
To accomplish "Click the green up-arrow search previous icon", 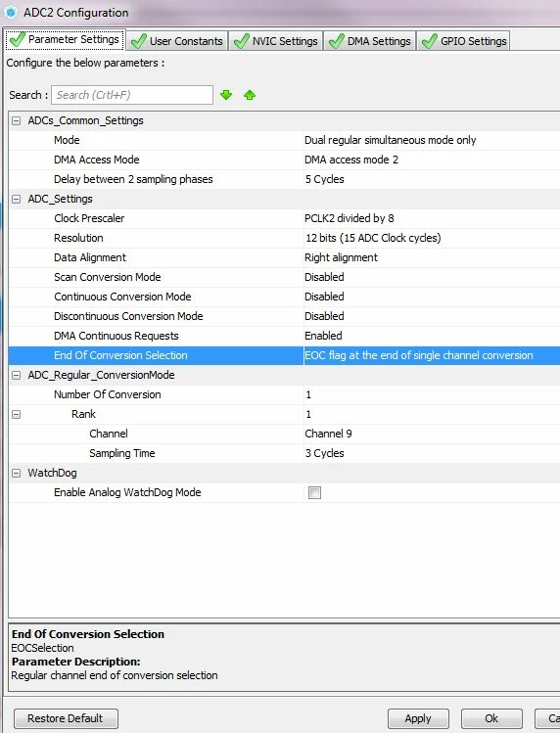I will 250,95.
